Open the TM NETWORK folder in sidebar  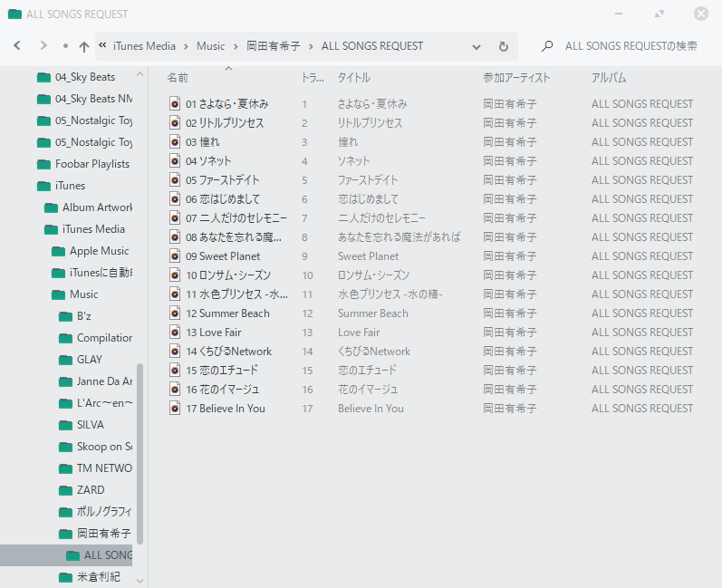point(103,468)
